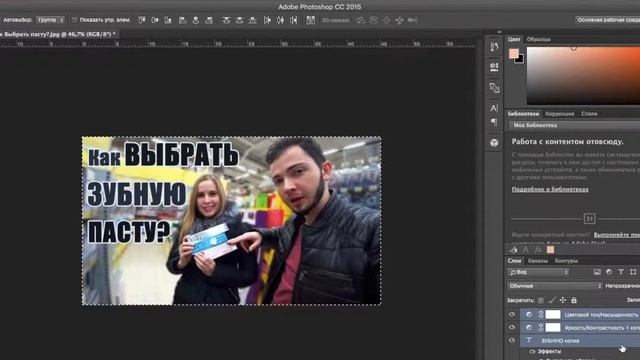Open the Paragraph panel icon

pyautogui.click(x=494, y=122)
